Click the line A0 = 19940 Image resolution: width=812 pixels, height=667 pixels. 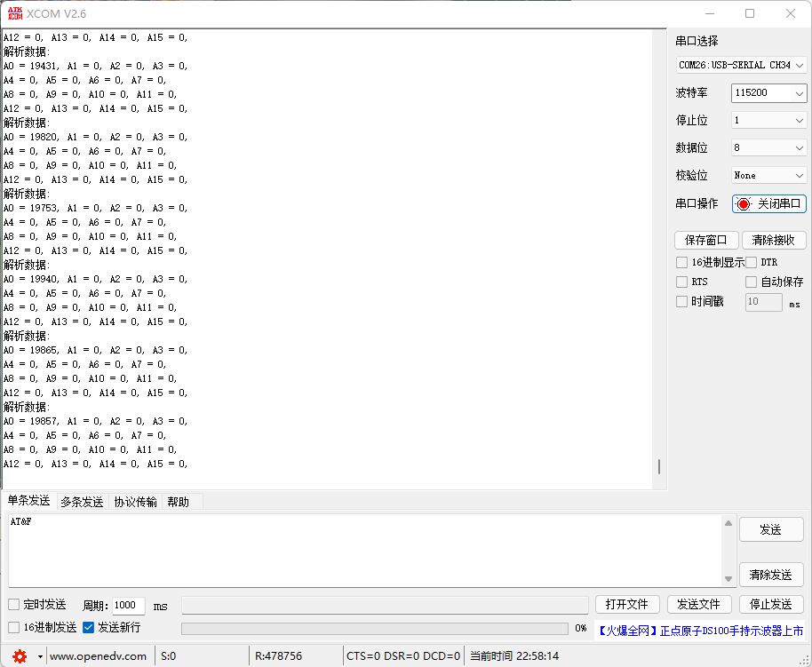pyautogui.click(x=95, y=279)
